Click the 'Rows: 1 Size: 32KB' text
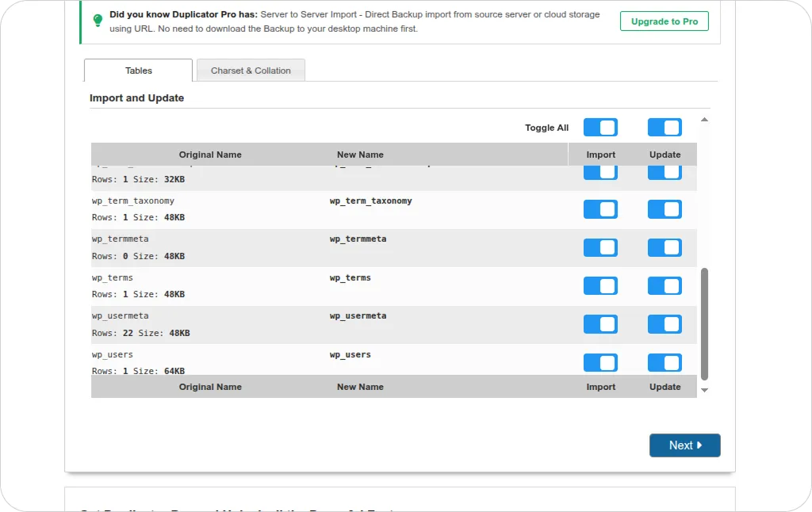The width and height of the screenshot is (812, 512). point(138,180)
